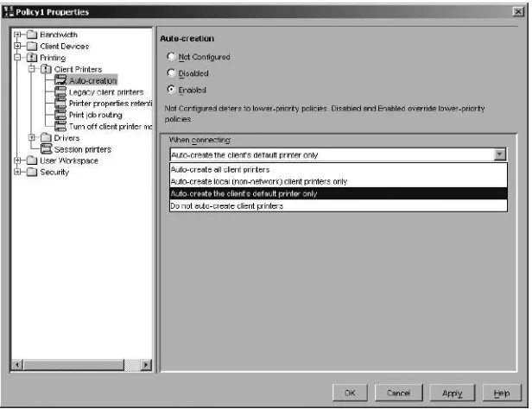Expand the Security tree node
Image resolution: width=532 pixels, height=409 pixels.
click(17, 172)
